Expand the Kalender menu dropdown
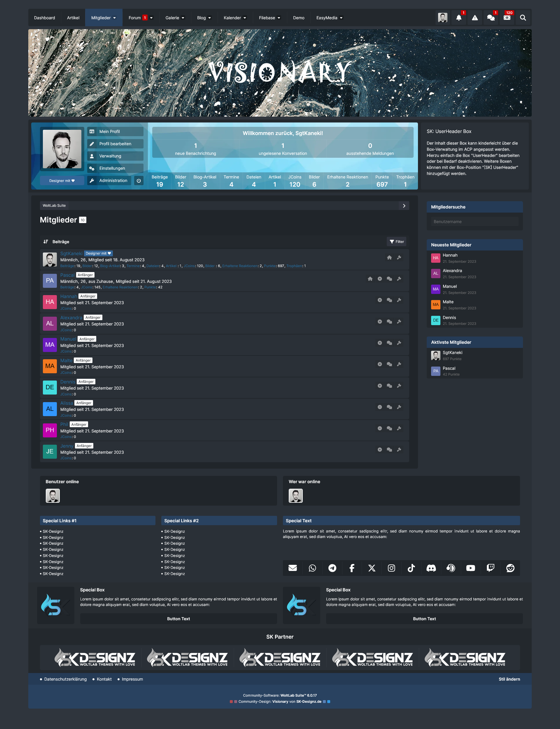 tap(245, 18)
